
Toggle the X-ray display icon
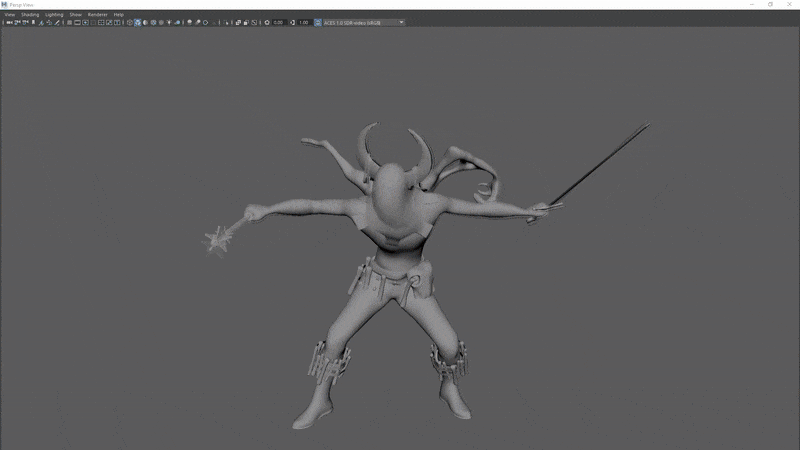pyautogui.click(x=238, y=22)
